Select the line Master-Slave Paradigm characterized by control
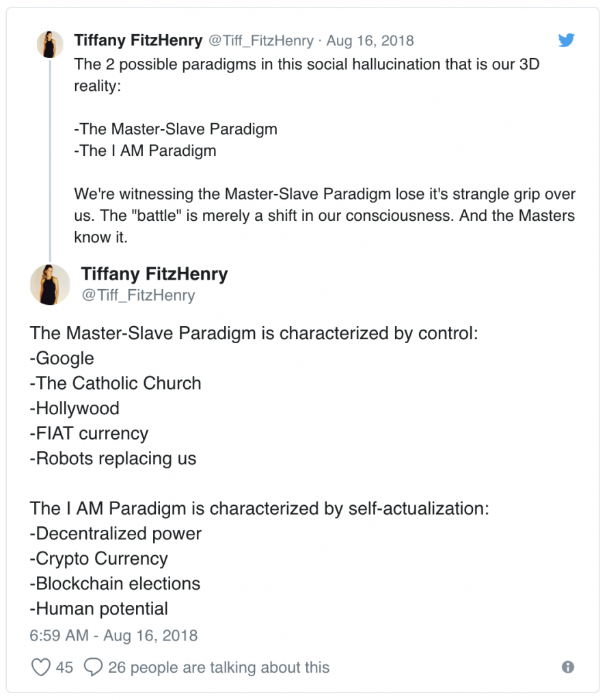Screen dimensions: 609x700 pos(254,334)
